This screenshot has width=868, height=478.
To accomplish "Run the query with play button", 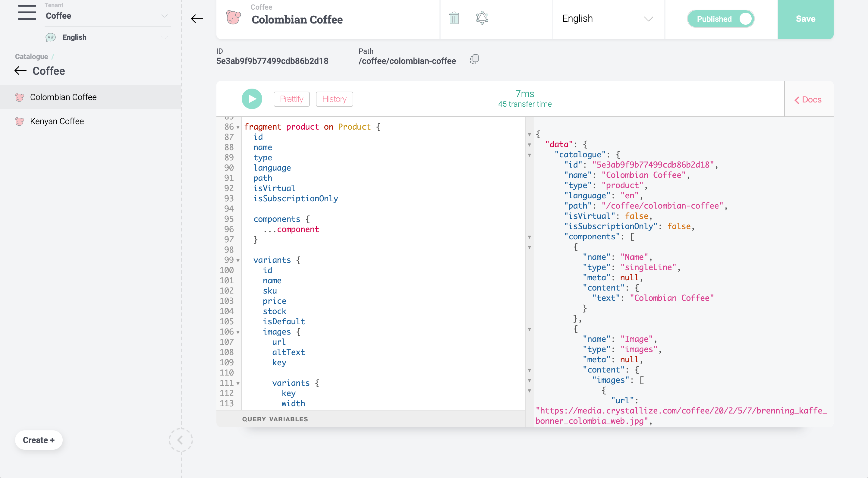I will 252,99.
